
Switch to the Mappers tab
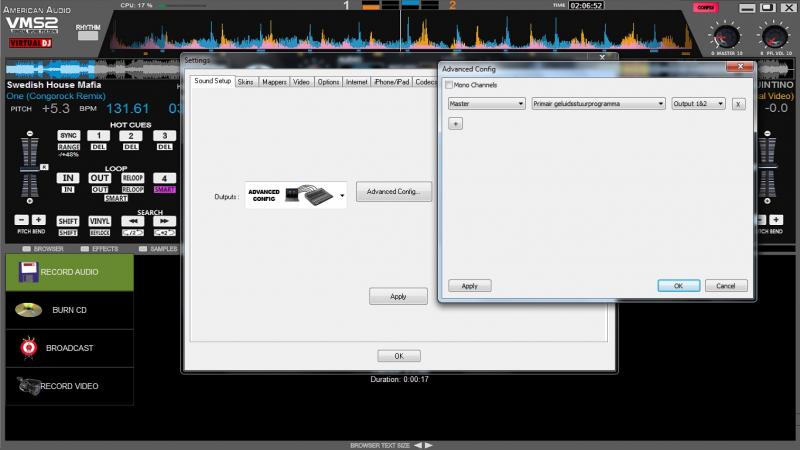[274, 82]
